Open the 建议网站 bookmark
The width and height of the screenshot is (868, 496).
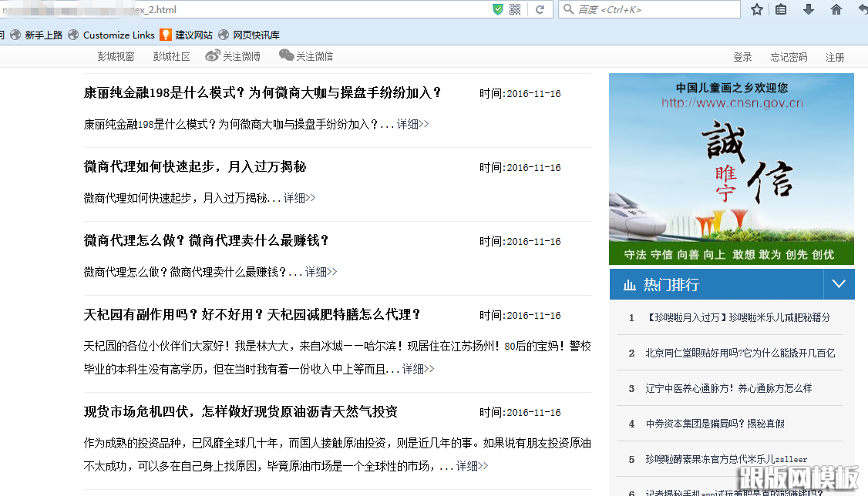pos(193,35)
